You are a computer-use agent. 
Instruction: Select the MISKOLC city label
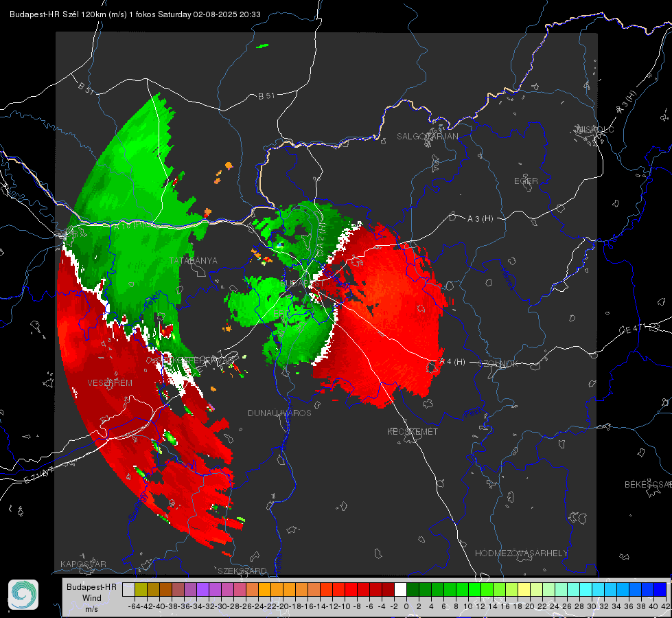tap(595, 129)
